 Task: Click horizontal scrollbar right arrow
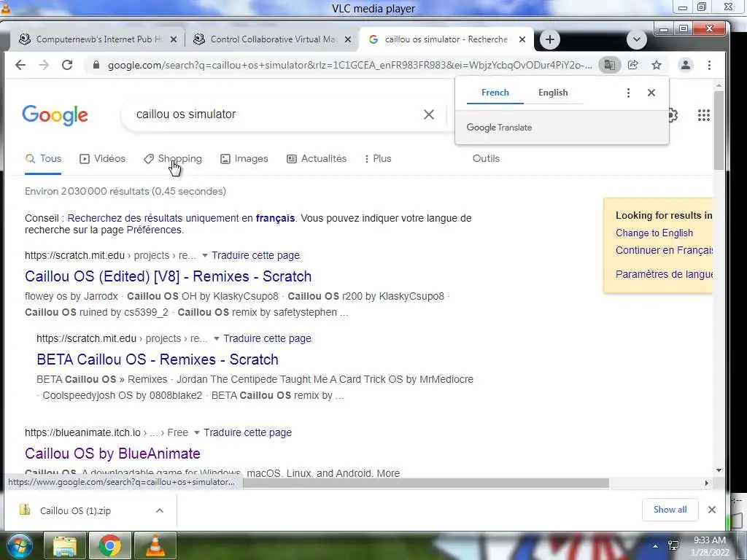(706, 483)
